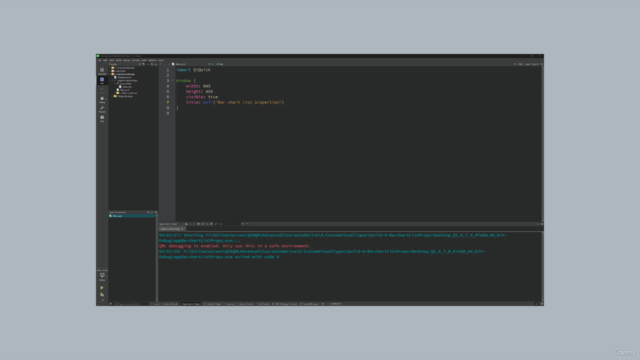The image size is (640, 360).
Task: Split the Open Documents panel
Action: (151, 212)
